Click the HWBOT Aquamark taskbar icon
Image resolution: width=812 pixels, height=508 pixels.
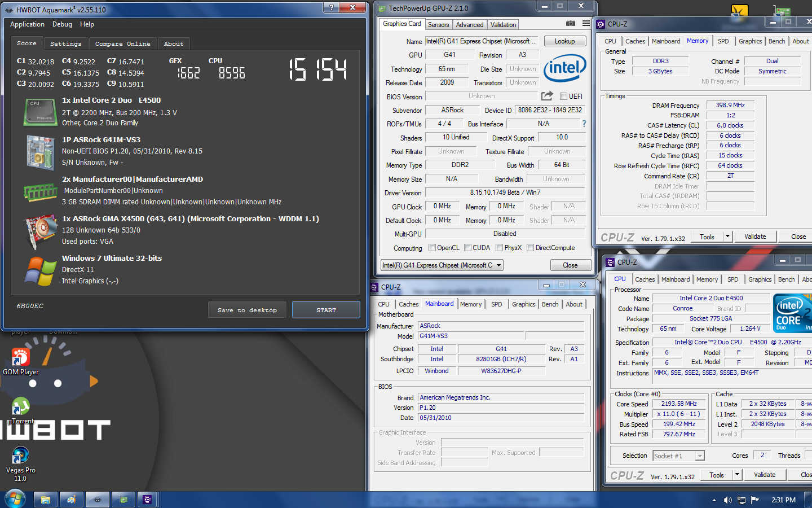click(x=98, y=500)
